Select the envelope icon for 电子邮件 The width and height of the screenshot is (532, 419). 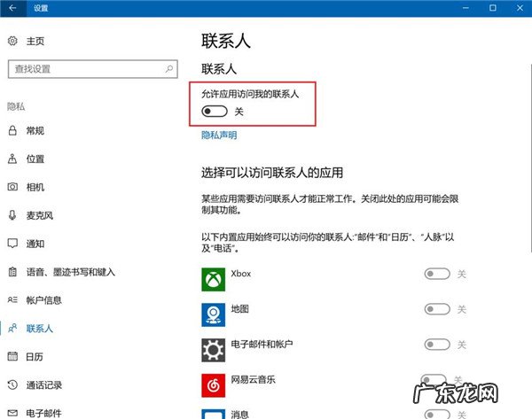click(x=12, y=413)
